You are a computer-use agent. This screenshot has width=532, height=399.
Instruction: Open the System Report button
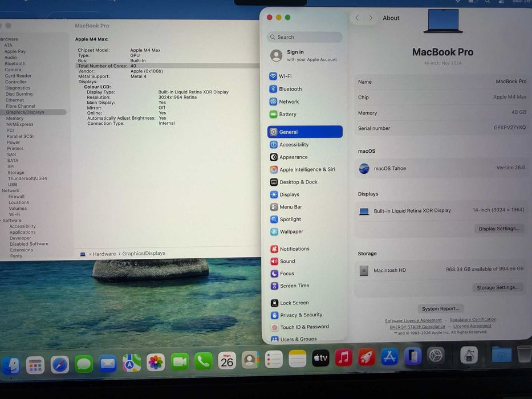coord(440,308)
